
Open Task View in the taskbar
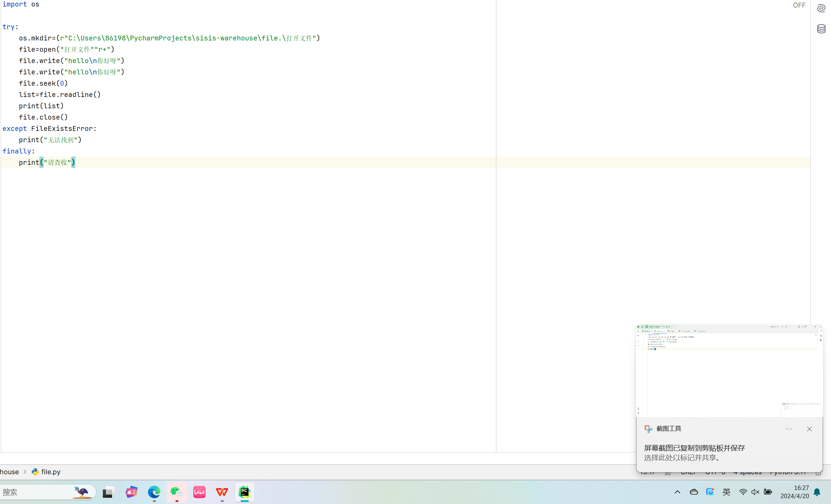coord(108,492)
